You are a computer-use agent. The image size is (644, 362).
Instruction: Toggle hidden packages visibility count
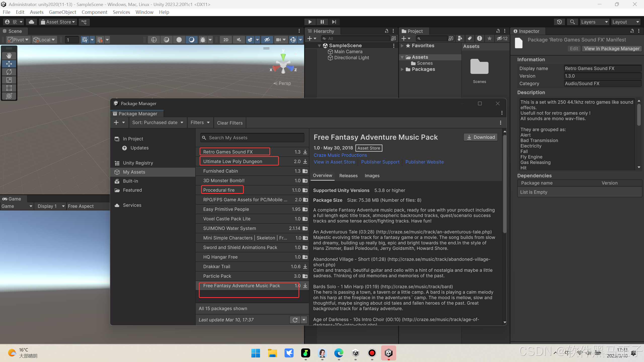(502, 38)
